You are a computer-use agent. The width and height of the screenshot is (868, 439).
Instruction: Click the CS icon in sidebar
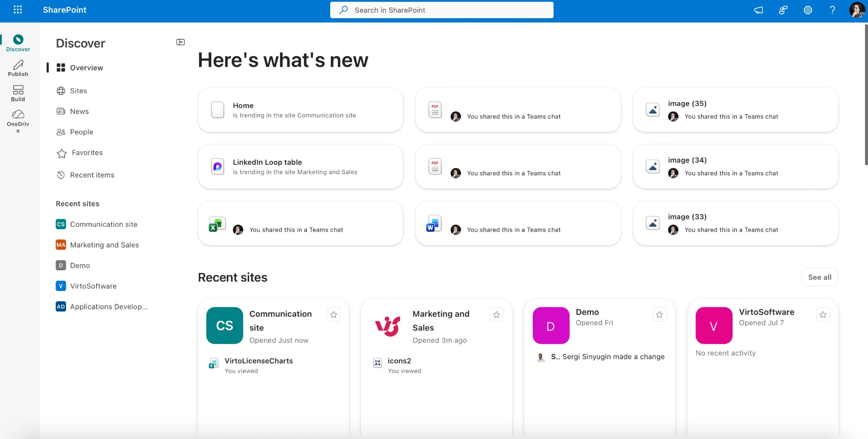61,224
